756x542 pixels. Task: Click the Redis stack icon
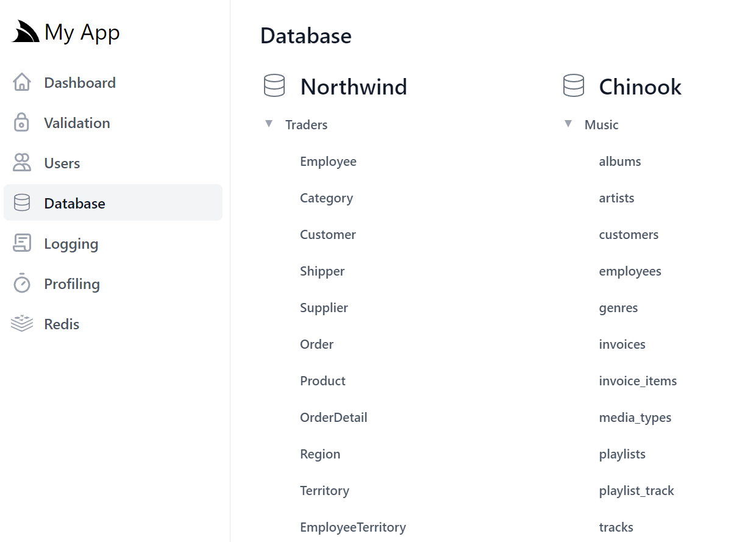pyautogui.click(x=22, y=324)
